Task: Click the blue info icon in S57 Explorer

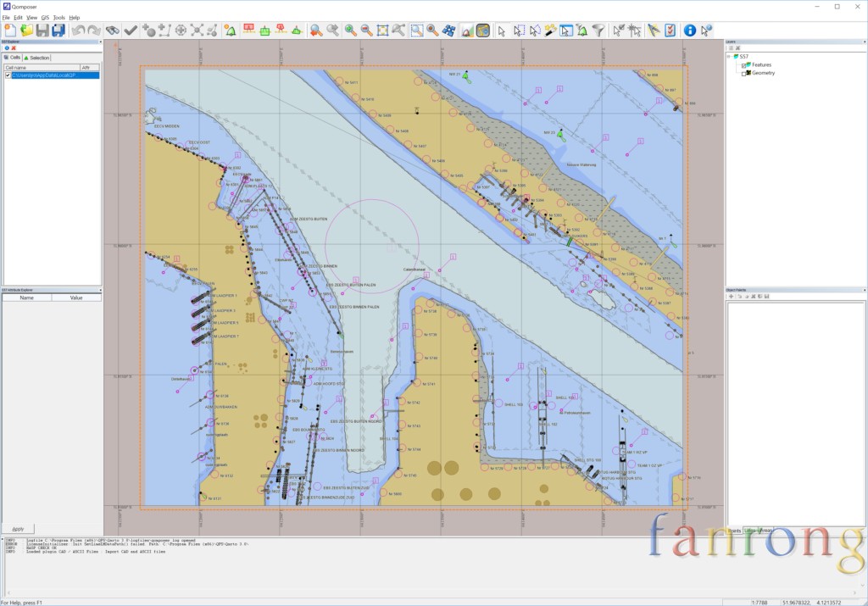Action: [7, 48]
